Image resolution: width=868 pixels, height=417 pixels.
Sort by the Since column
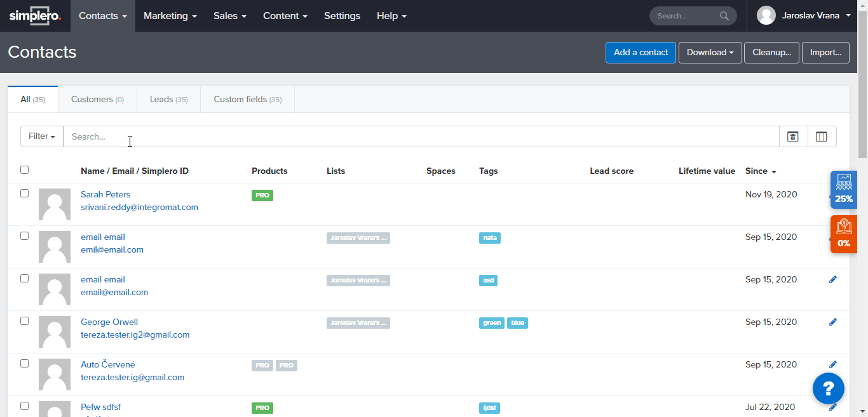click(761, 171)
